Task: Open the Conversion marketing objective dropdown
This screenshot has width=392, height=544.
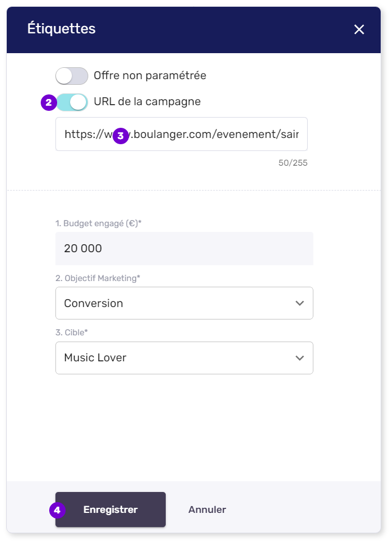Action: [x=184, y=304]
